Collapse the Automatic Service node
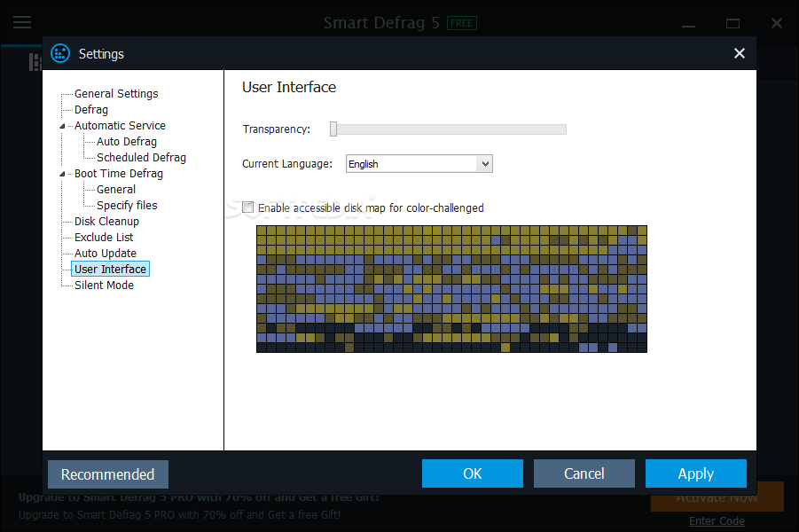 [63, 126]
